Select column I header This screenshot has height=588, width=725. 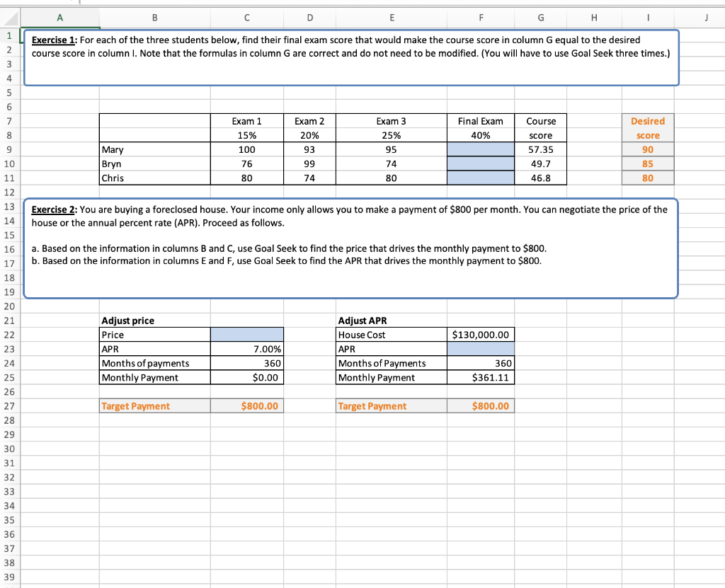[648, 18]
